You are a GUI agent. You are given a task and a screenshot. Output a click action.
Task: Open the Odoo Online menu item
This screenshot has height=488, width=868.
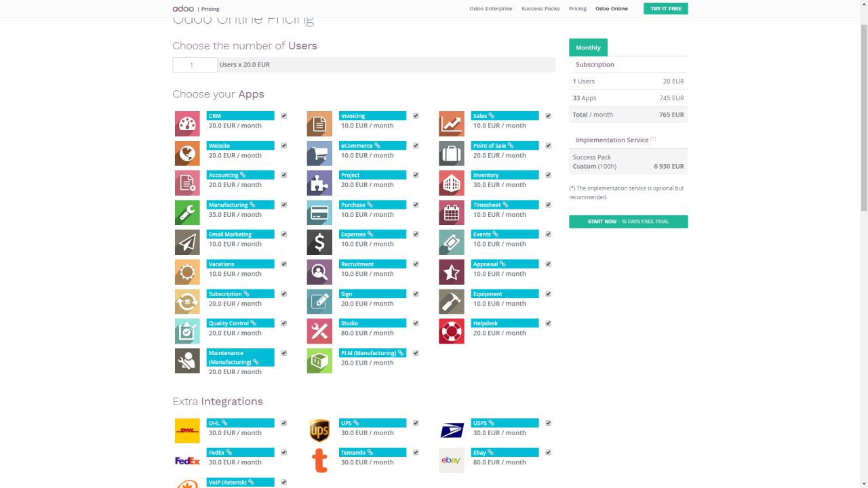[612, 9]
